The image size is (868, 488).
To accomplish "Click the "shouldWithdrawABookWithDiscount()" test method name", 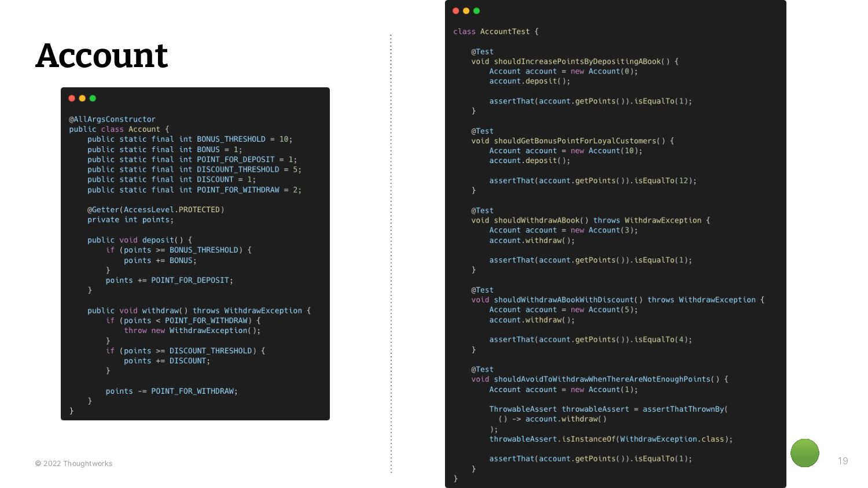I will coord(568,300).
